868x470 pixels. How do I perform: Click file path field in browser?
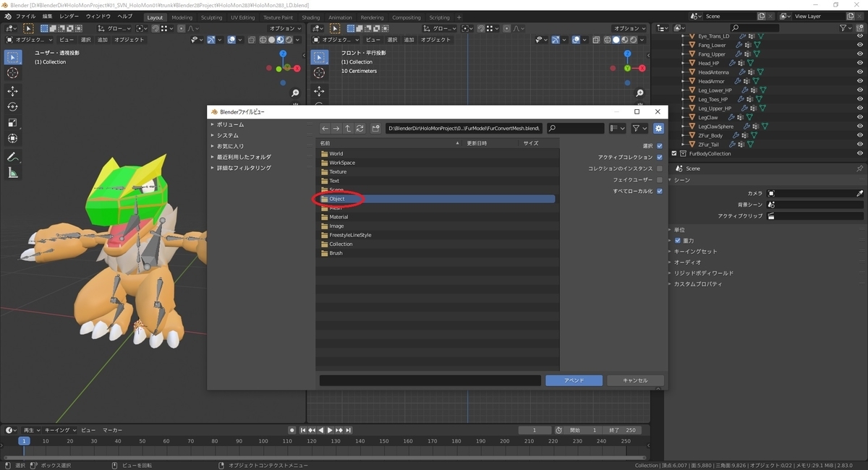click(464, 128)
